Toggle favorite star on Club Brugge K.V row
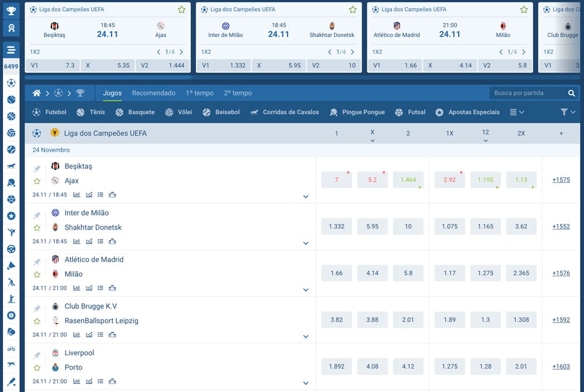This screenshot has height=392, width=584. click(x=37, y=321)
